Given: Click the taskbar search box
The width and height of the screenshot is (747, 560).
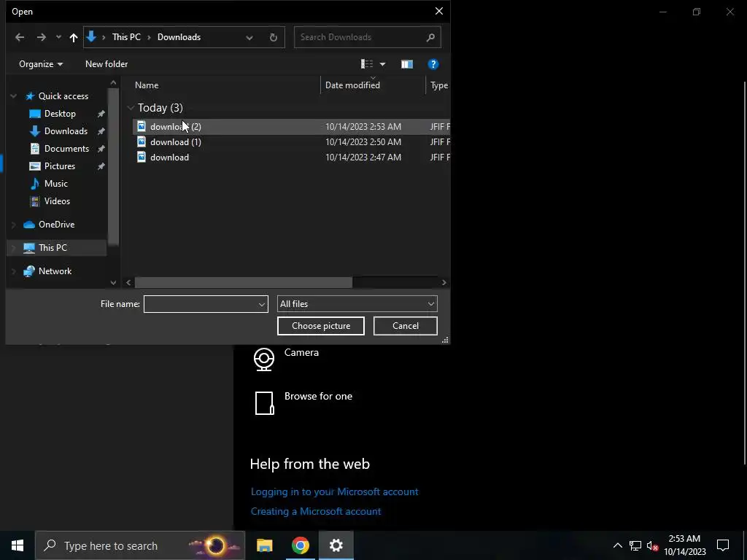Looking at the screenshot, I should (x=140, y=545).
